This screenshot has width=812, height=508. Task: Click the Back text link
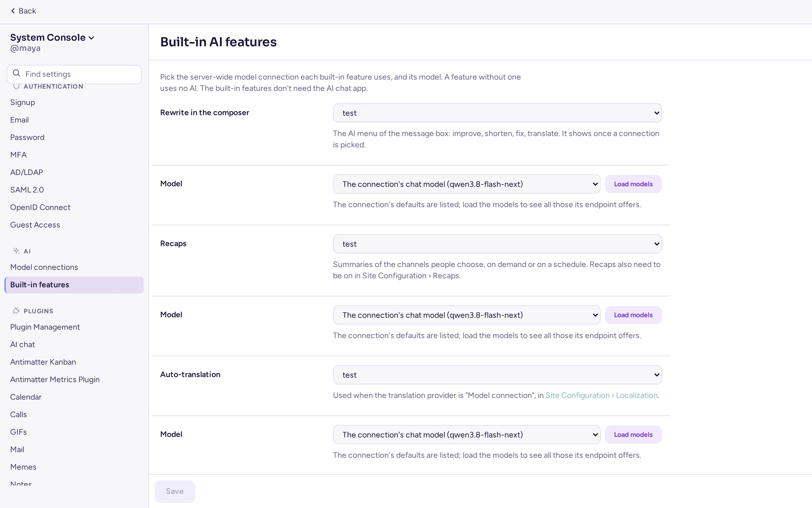27,11
